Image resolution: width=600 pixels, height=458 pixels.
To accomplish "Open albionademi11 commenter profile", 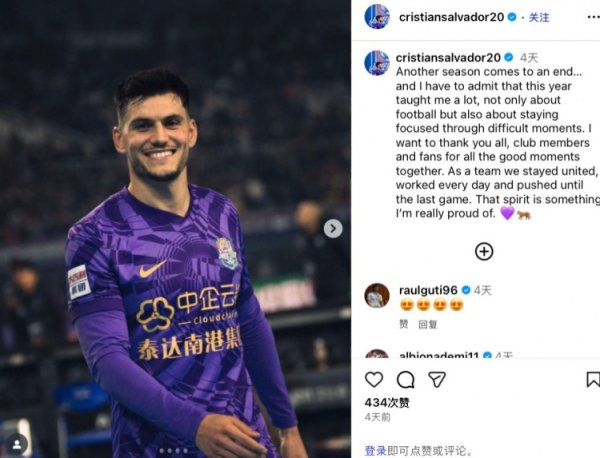I will coord(439,355).
